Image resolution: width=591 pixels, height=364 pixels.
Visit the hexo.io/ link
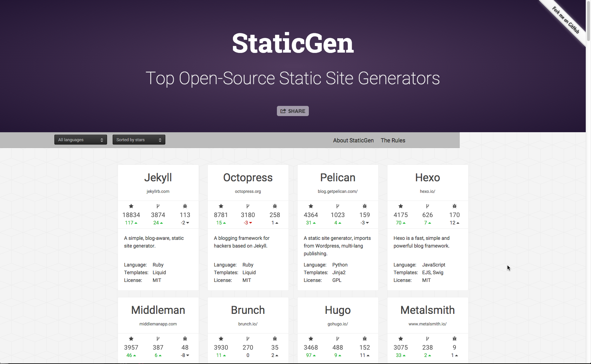click(427, 191)
